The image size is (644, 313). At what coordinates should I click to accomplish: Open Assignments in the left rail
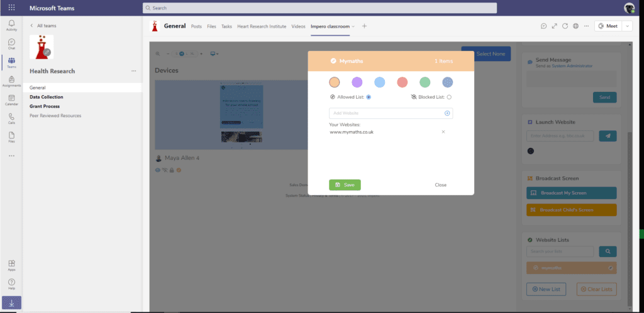point(11,81)
